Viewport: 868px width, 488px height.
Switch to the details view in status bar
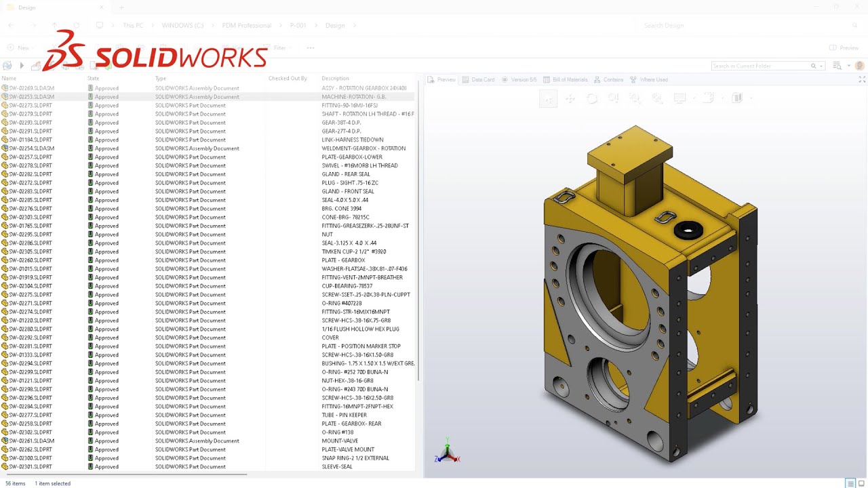coord(850,483)
